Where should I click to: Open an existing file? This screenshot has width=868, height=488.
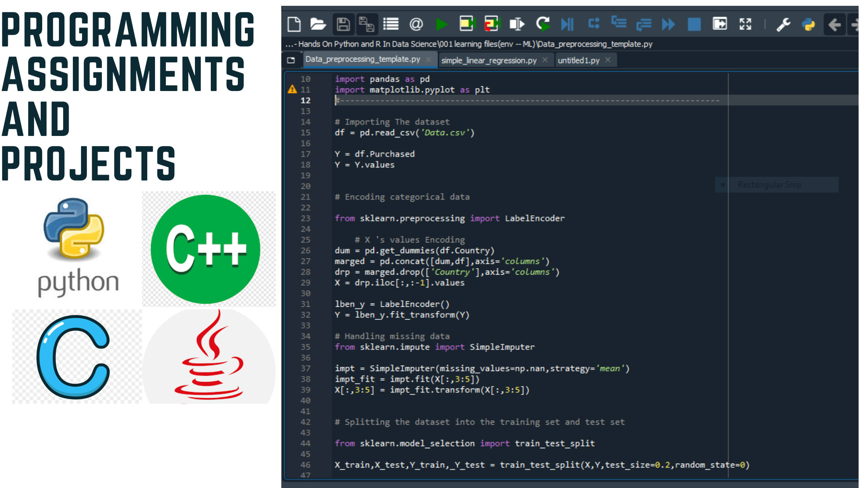(x=318, y=24)
